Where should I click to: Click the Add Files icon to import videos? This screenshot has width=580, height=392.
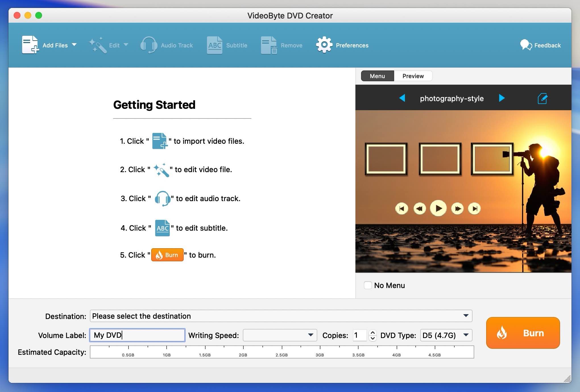[x=30, y=45]
